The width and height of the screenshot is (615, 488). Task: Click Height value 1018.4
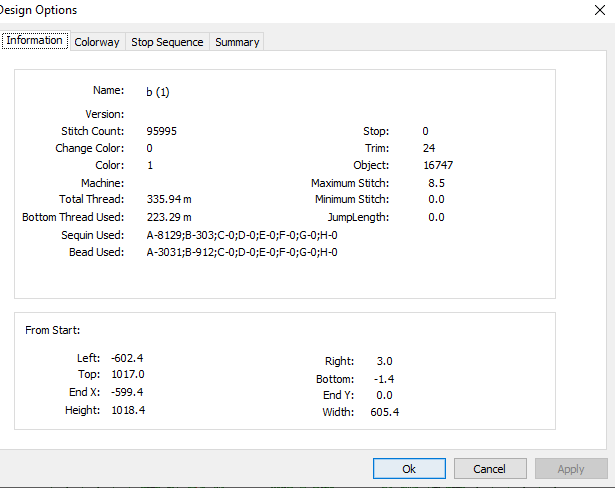coord(128,410)
